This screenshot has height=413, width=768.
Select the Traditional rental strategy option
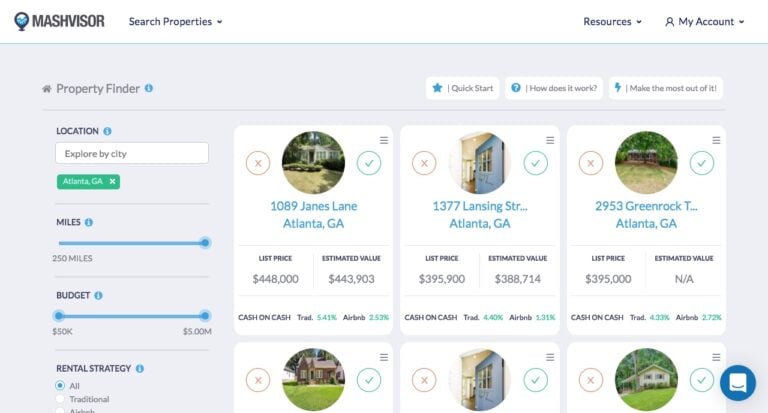click(60, 399)
